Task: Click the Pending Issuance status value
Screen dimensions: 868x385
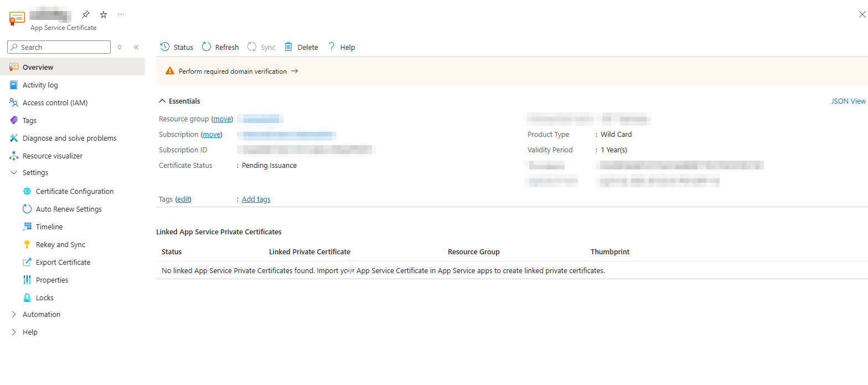Action: 270,165
